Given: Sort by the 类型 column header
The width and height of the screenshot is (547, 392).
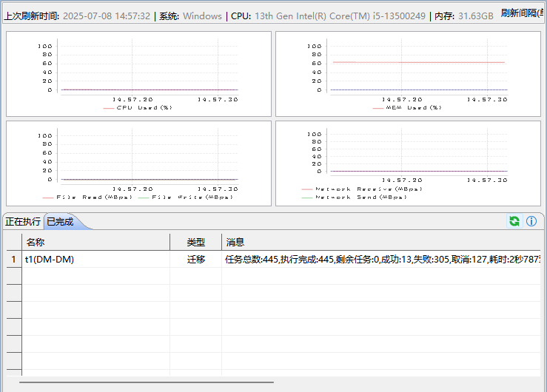Looking at the screenshot, I should 195,242.
